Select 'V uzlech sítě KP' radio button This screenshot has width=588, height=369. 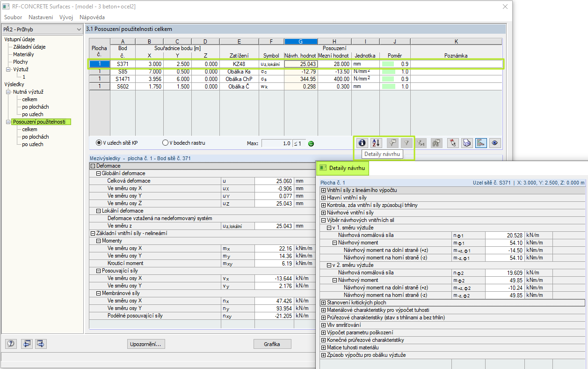click(x=99, y=143)
